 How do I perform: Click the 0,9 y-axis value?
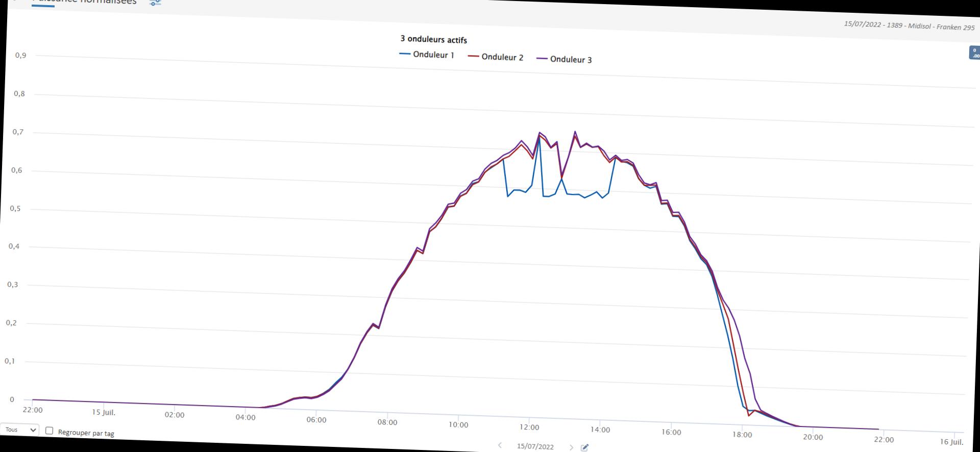coord(20,55)
